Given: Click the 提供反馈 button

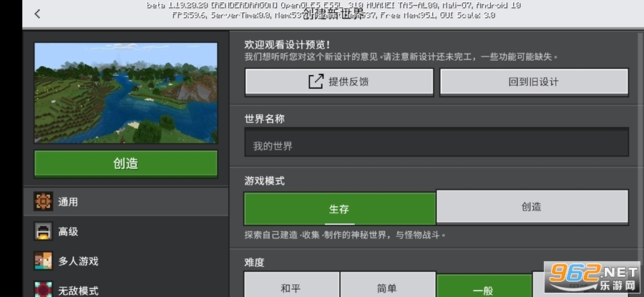Looking at the screenshot, I should coord(339,82).
